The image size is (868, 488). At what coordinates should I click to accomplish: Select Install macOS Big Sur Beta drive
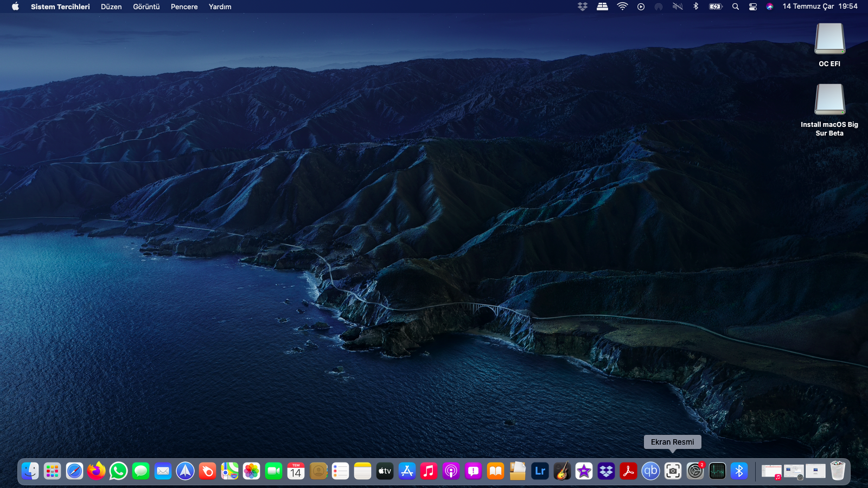(x=829, y=99)
